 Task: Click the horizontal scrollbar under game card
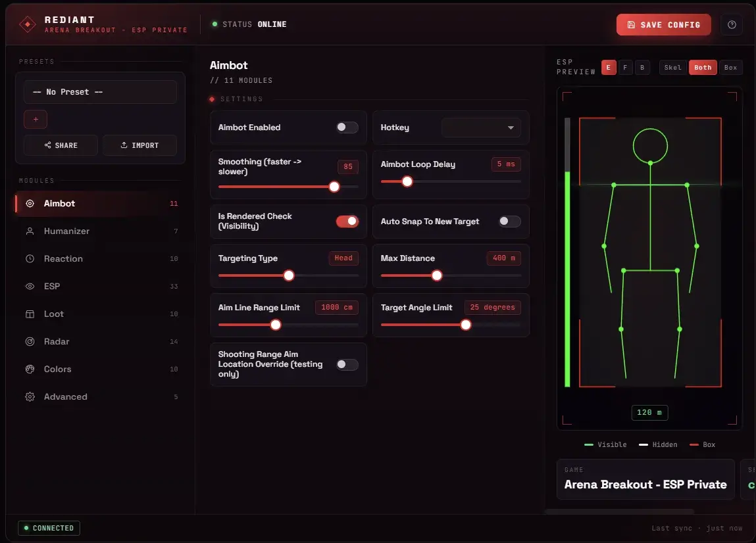[619, 511]
